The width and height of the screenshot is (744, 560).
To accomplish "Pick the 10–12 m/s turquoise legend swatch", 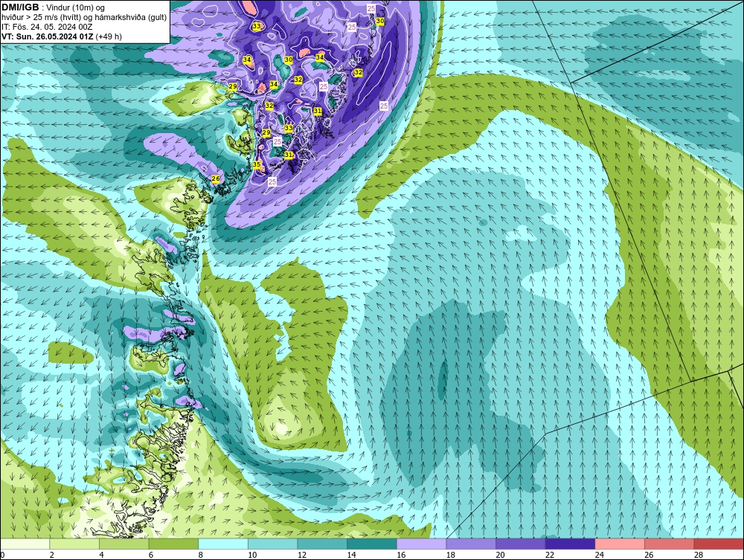I will (273, 544).
